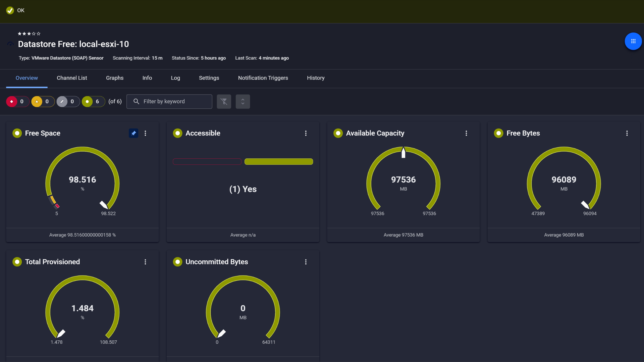
Task: Open Uncommitted Bytes card three-dot menu
Action: (x=306, y=262)
